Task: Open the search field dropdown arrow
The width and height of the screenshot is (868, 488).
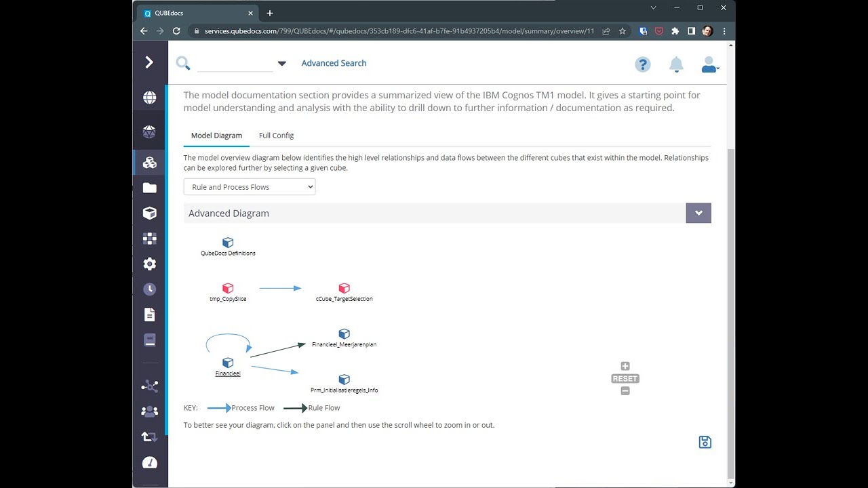Action: coord(282,64)
